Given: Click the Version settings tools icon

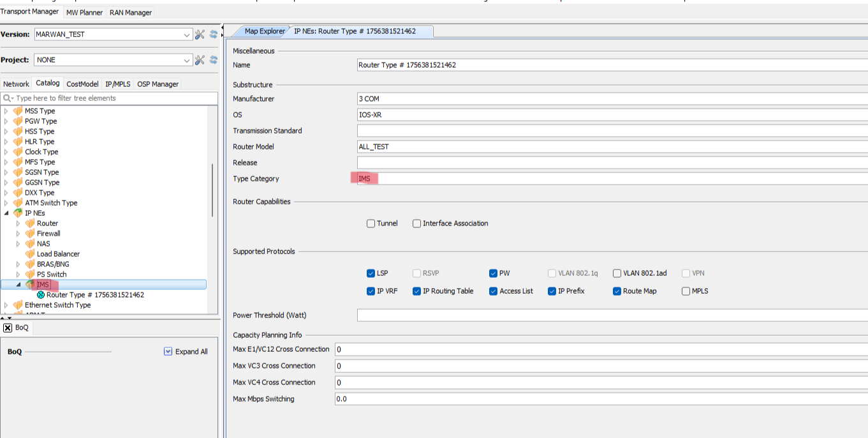Looking at the screenshot, I should click(200, 34).
